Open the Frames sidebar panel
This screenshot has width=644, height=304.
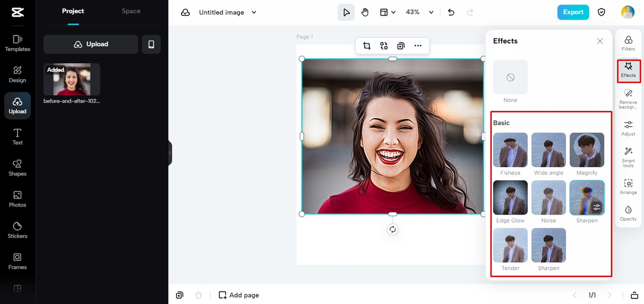(x=18, y=261)
